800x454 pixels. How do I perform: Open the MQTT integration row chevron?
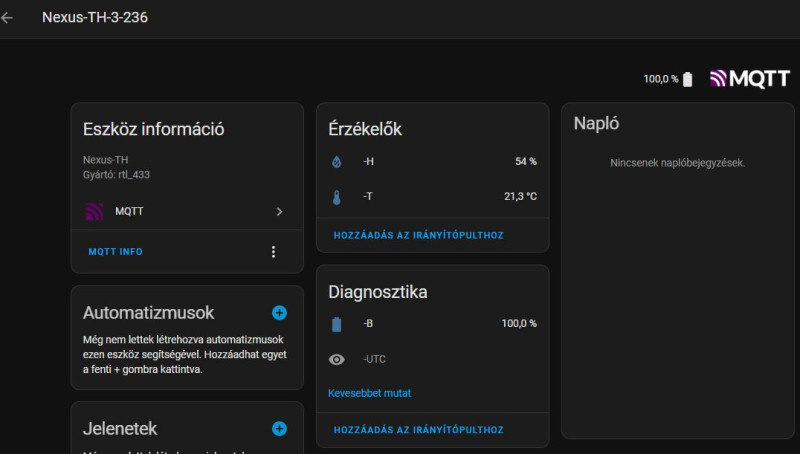pos(279,212)
